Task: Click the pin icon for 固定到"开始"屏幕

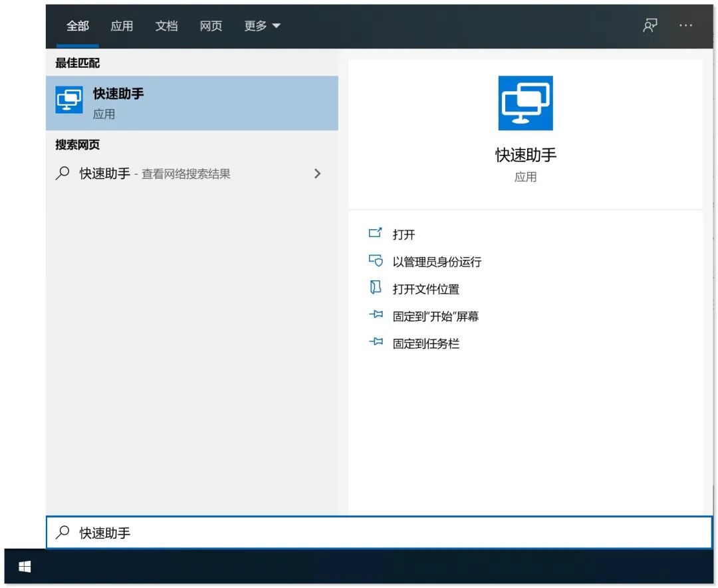Action: (376, 315)
